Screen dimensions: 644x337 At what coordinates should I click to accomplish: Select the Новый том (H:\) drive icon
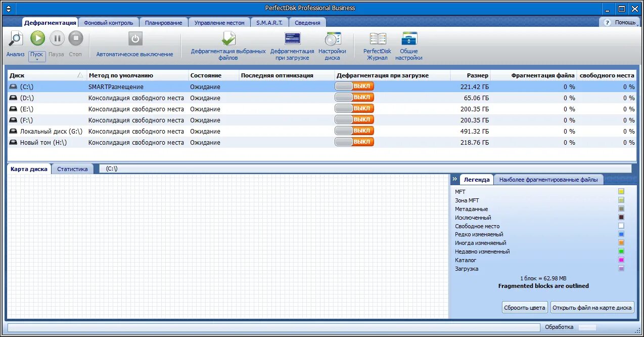click(x=14, y=143)
